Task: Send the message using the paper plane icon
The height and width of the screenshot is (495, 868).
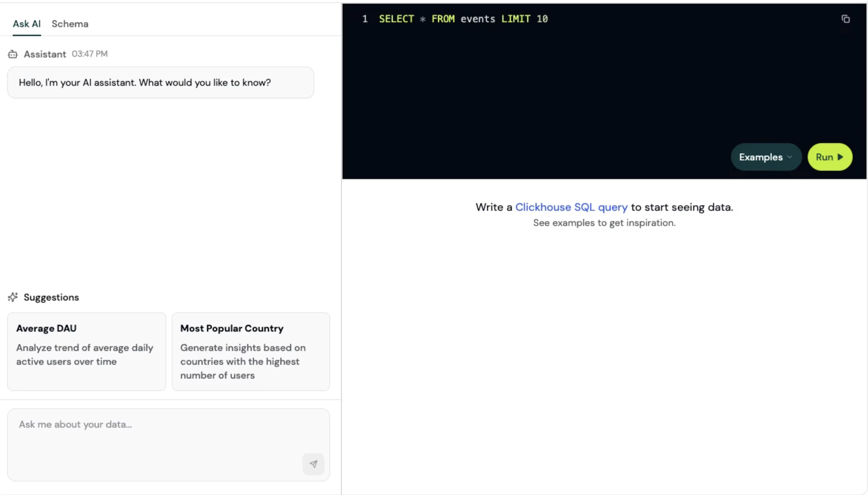Action: (x=313, y=464)
